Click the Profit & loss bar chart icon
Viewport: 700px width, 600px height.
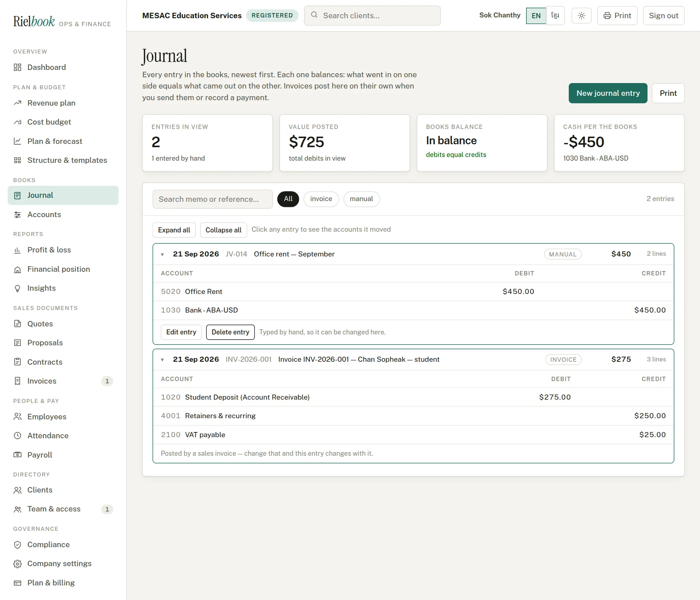[x=17, y=250]
